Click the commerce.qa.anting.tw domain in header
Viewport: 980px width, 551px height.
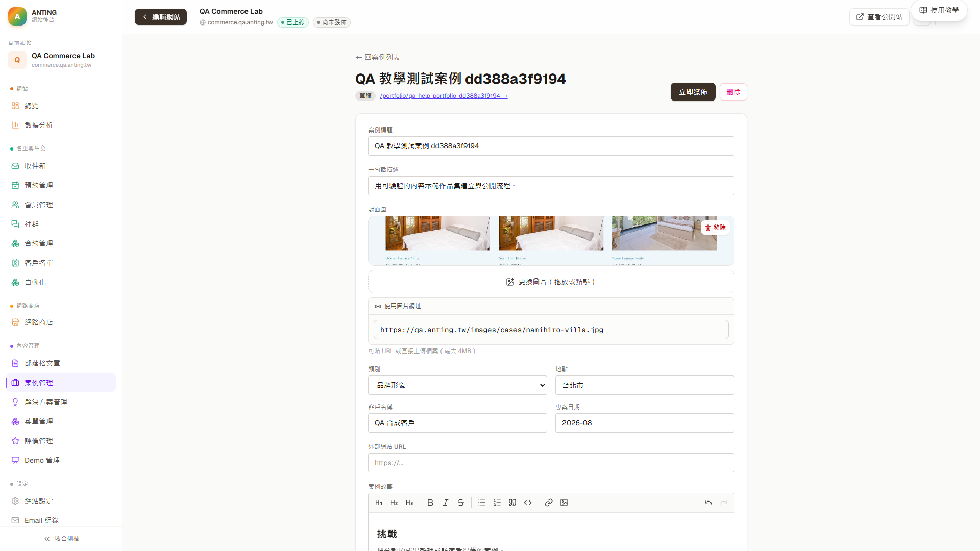pyautogui.click(x=236, y=22)
